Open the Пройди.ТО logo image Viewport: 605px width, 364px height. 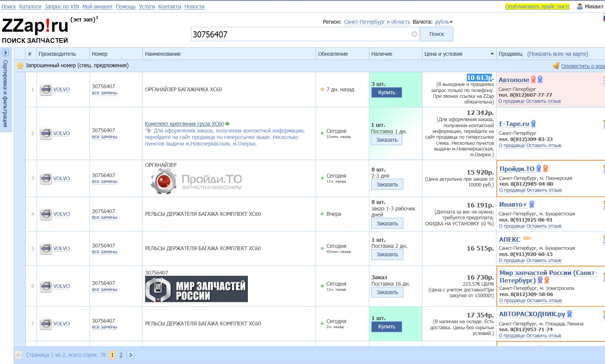(196, 181)
